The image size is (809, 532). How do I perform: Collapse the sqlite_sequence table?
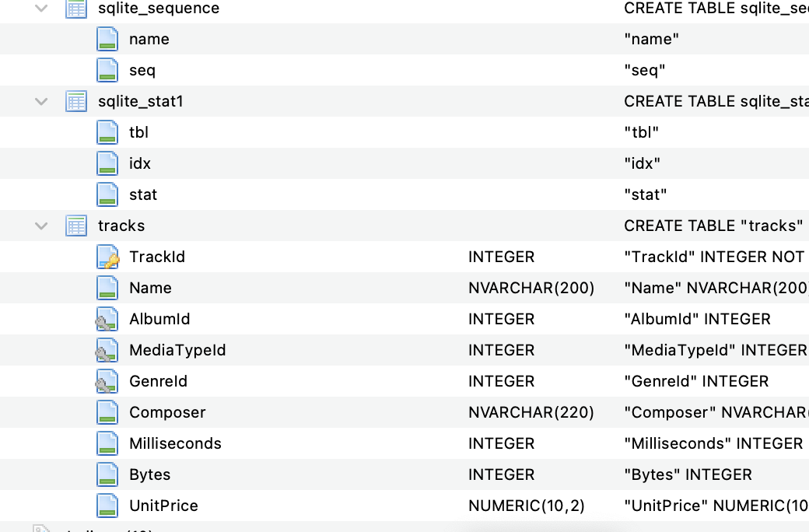[40, 9]
